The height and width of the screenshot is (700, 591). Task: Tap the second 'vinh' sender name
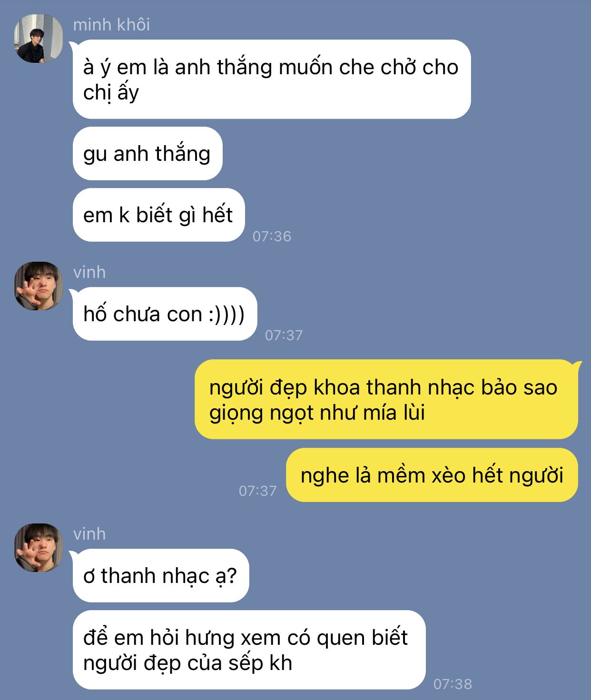89,534
